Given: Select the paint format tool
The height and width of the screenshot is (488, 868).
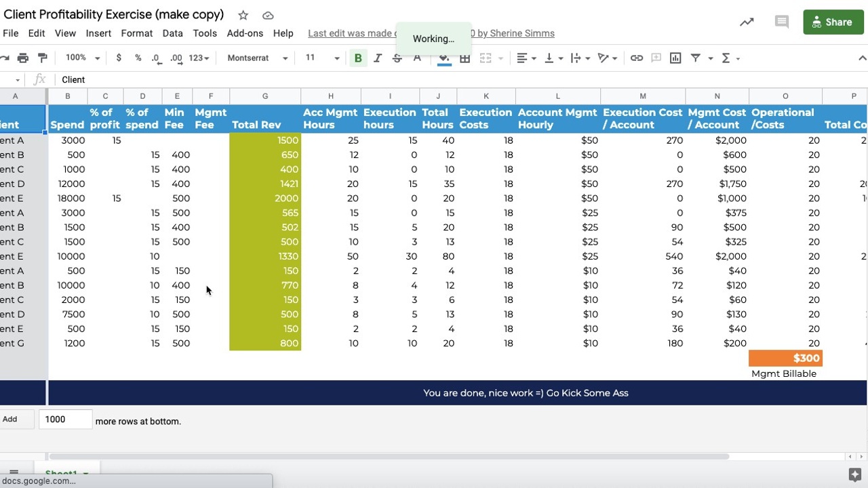Looking at the screenshot, I should [x=43, y=58].
